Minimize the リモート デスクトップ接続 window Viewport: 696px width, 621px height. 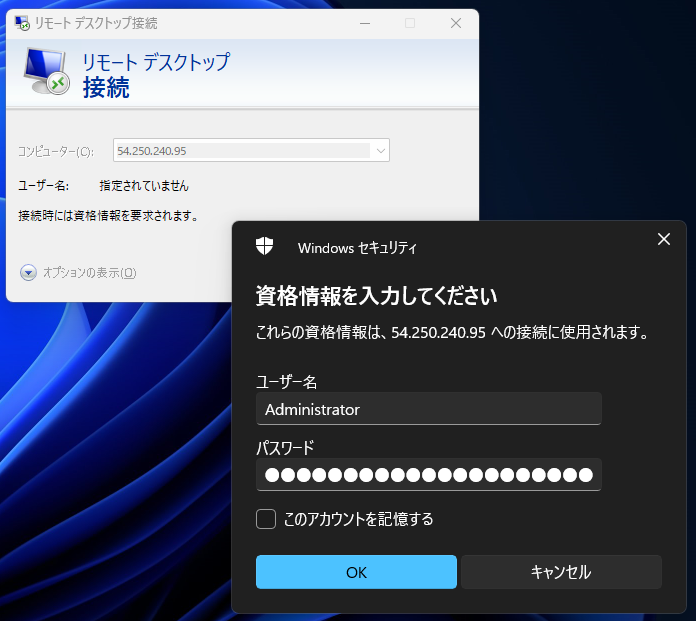[x=365, y=23]
